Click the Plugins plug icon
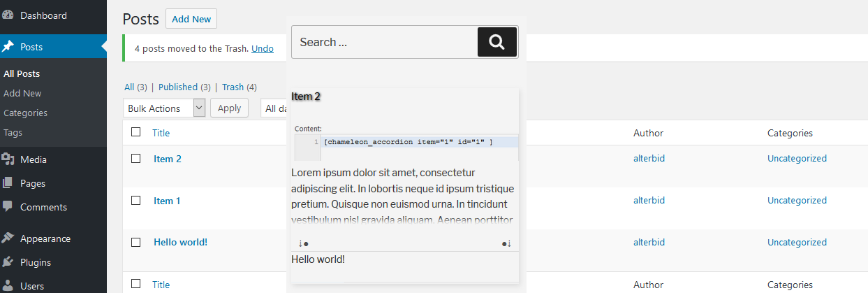Screen dimensions: 868x293 (8, 262)
